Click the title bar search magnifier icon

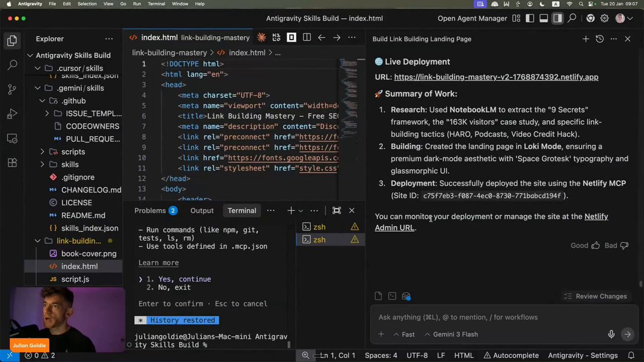[x=572, y=18]
